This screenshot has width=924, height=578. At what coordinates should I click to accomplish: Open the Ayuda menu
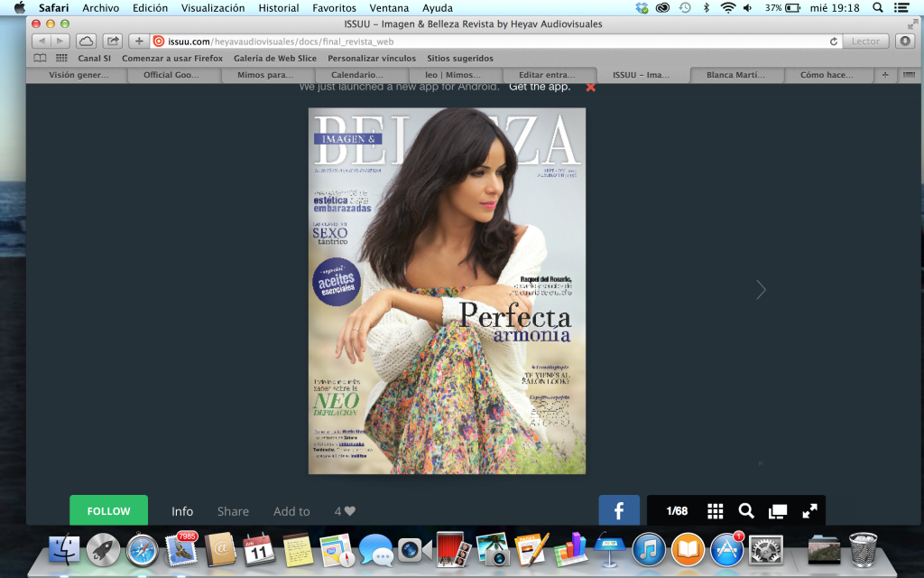tap(438, 7)
